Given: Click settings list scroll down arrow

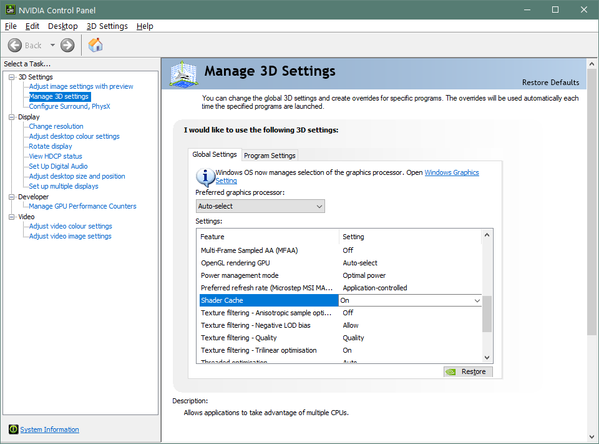Looking at the screenshot, I should tap(487, 358).
